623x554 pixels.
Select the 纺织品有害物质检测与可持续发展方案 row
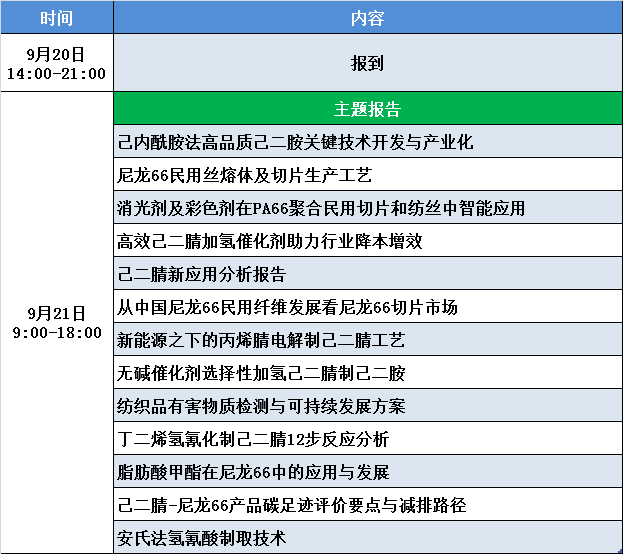click(261, 406)
